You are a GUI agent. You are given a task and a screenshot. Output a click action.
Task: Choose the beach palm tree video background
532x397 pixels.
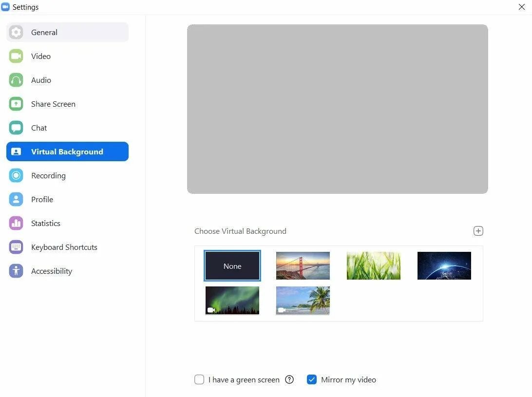click(303, 300)
